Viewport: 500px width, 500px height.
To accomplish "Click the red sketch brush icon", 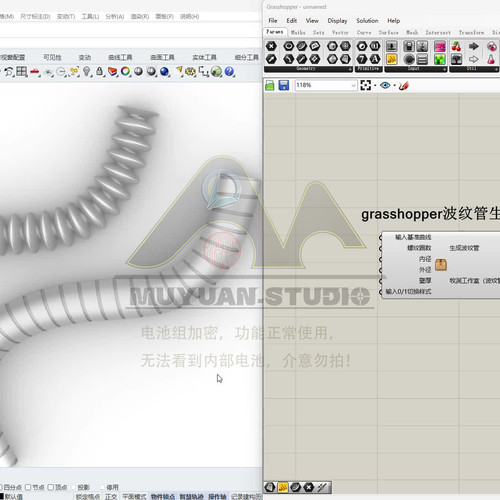I will 404,86.
